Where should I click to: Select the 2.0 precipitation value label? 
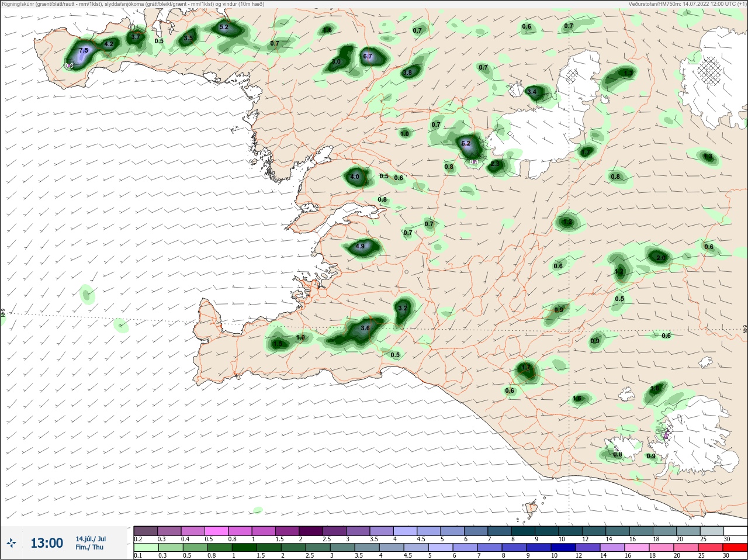click(x=662, y=258)
